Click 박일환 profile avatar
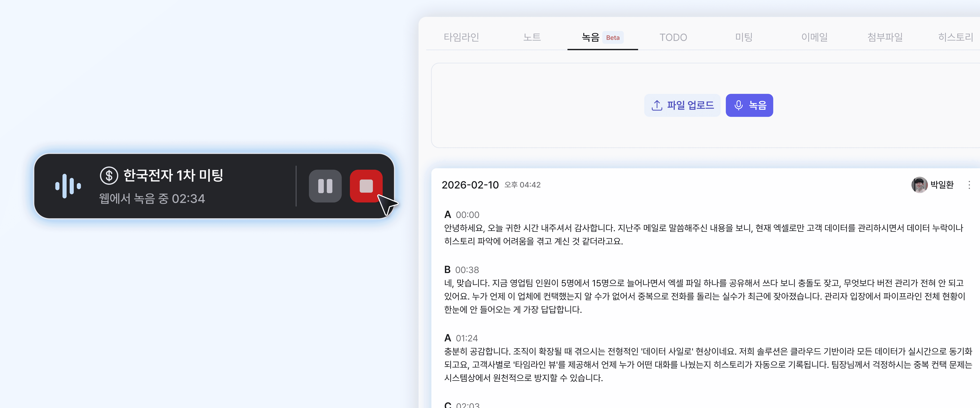 click(919, 185)
